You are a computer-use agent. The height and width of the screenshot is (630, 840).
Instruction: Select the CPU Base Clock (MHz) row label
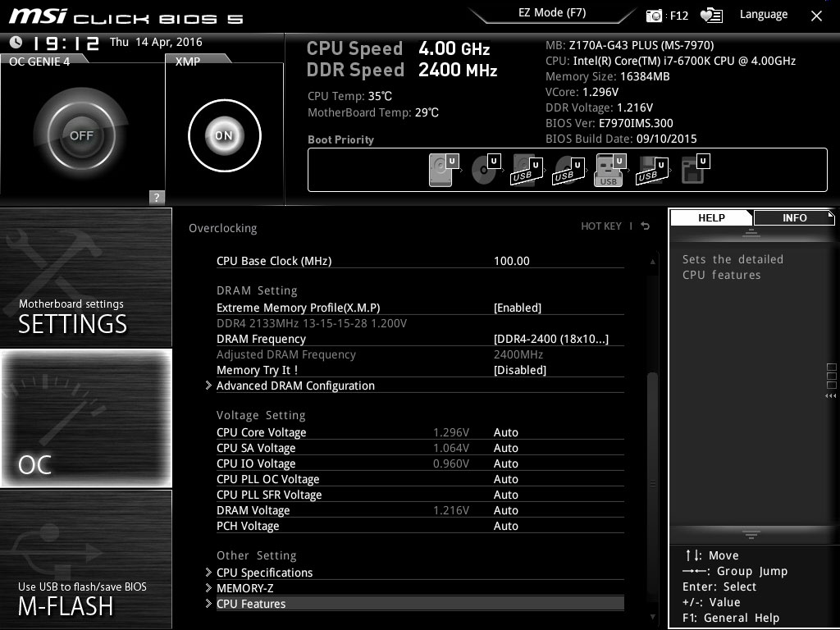[274, 261]
